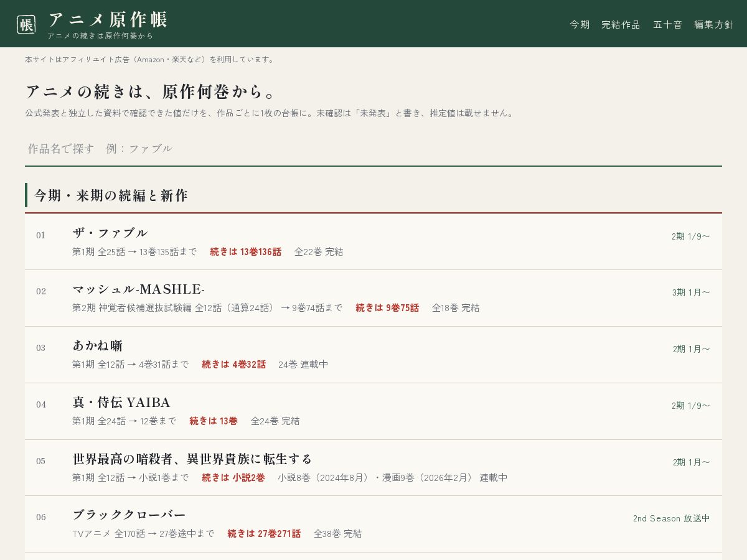747x560 pixels.
Task: Click row number 04
Action: point(41,404)
